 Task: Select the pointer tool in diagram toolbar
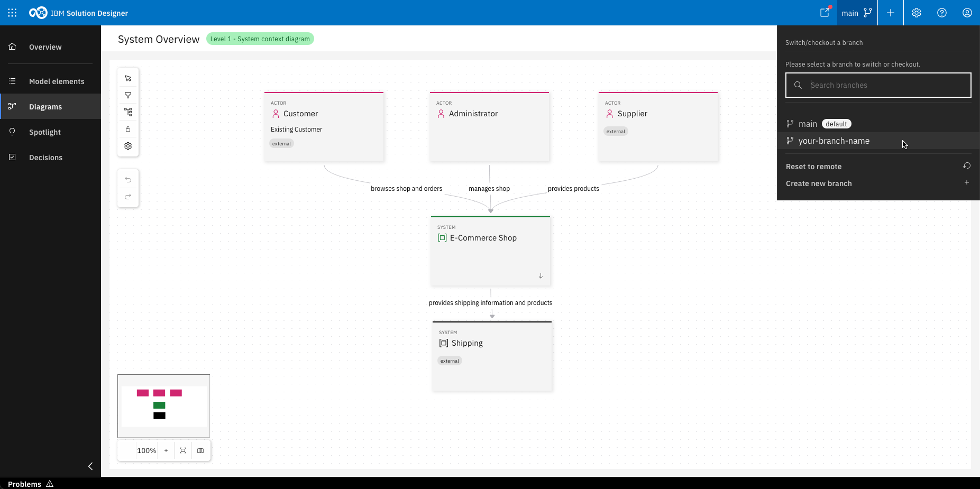pyautogui.click(x=128, y=78)
